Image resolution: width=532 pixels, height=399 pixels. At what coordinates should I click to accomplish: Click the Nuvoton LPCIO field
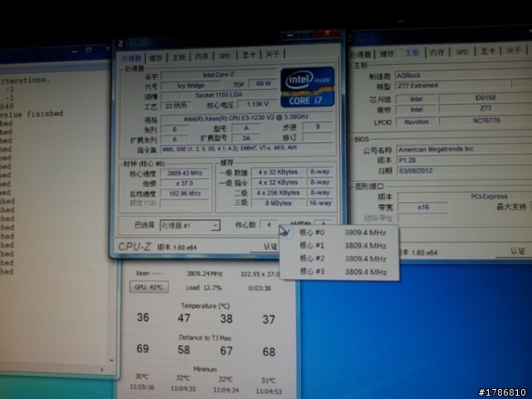coord(416,122)
